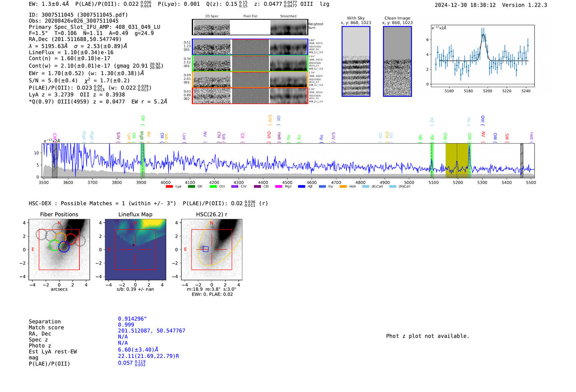Click the timestamp 2024-12-30 18:38:12
The width and height of the screenshot is (576, 392).
465,5
